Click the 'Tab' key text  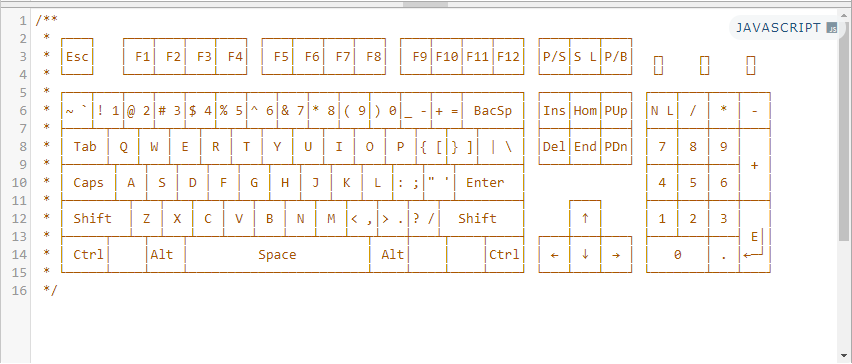pyautogui.click(x=85, y=147)
